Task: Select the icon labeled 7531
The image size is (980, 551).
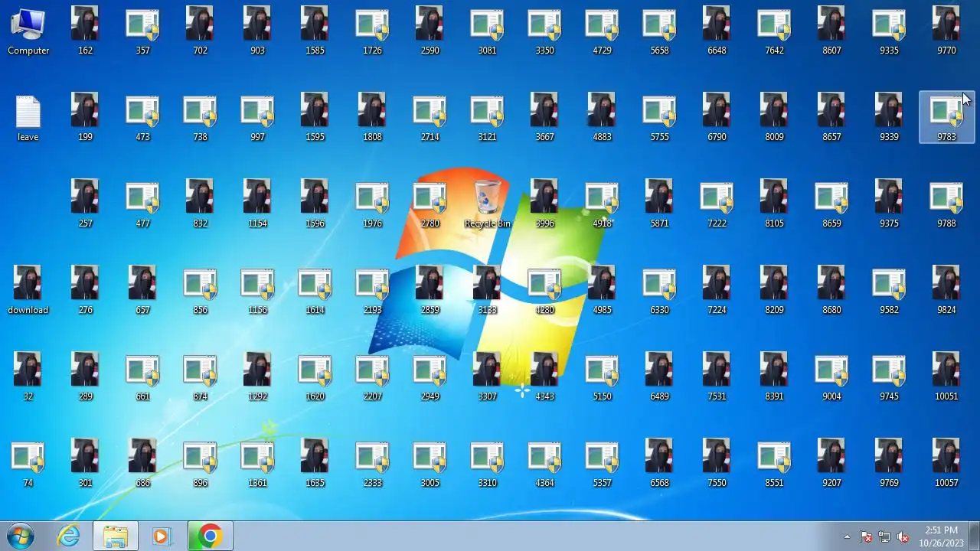Action: (x=717, y=377)
